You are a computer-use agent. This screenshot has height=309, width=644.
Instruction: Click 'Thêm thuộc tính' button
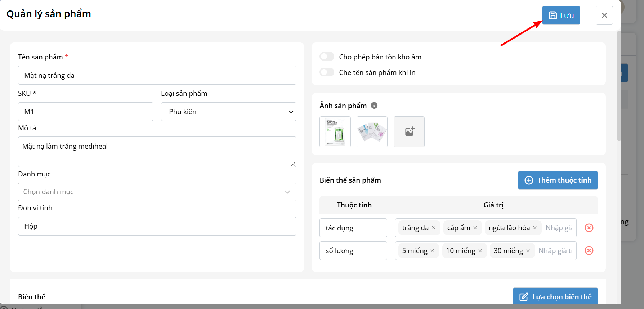point(558,180)
